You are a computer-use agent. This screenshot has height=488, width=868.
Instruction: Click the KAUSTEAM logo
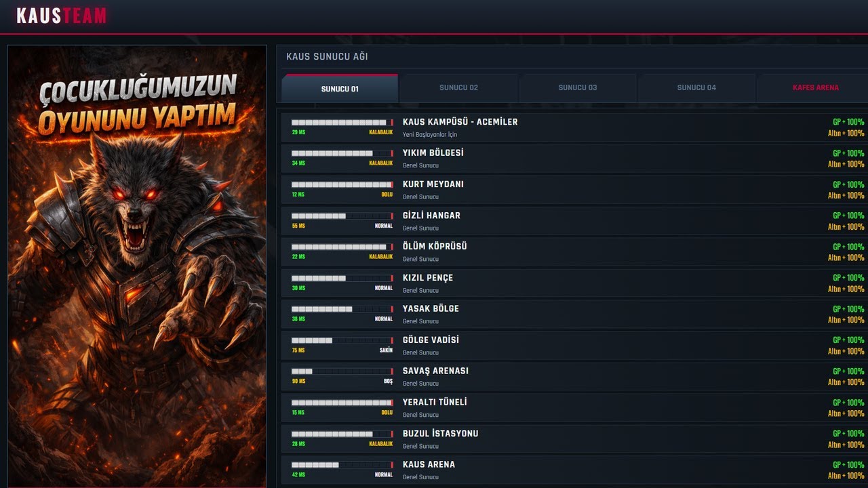coord(61,16)
